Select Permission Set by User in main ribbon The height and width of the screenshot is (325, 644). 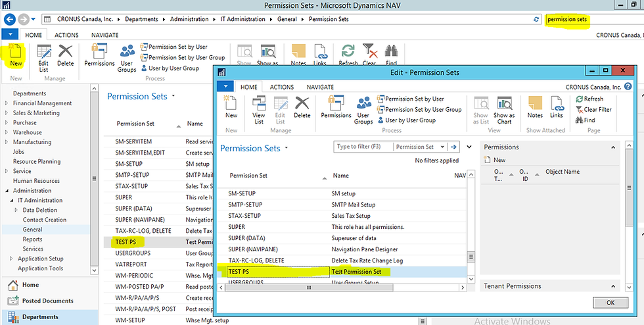click(x=173, y=47)
